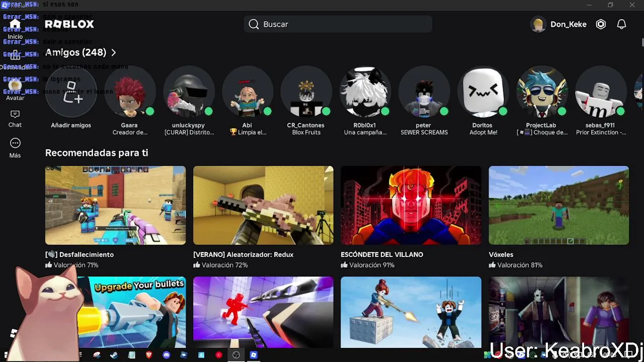Open Discord from the taskbar
This screenshot has width=644, height=362.
click(167, 355)
